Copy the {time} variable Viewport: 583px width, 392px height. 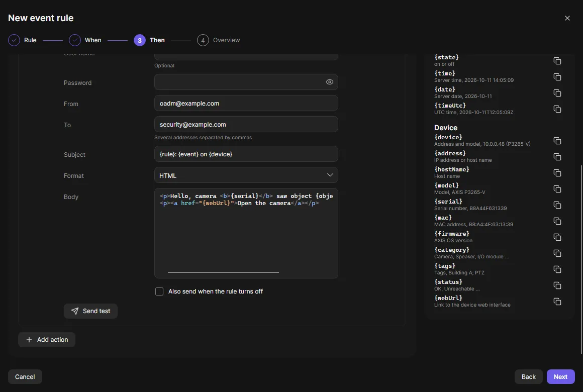[x=557, y=76]
